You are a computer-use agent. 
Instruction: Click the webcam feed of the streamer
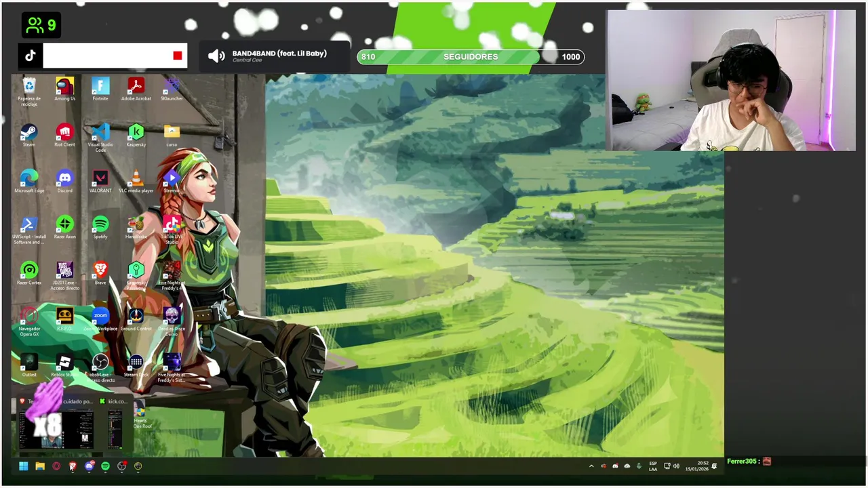point(730,81)
